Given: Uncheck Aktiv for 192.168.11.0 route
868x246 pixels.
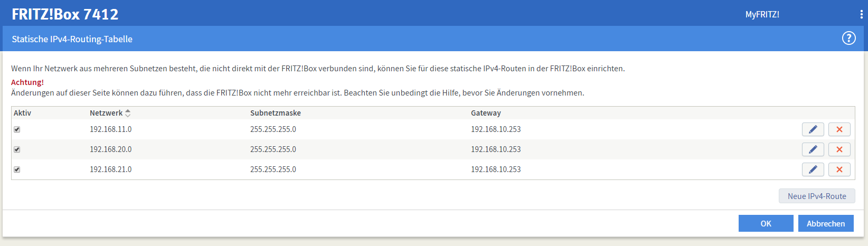Looking at the screenshot, I should 17,129.
